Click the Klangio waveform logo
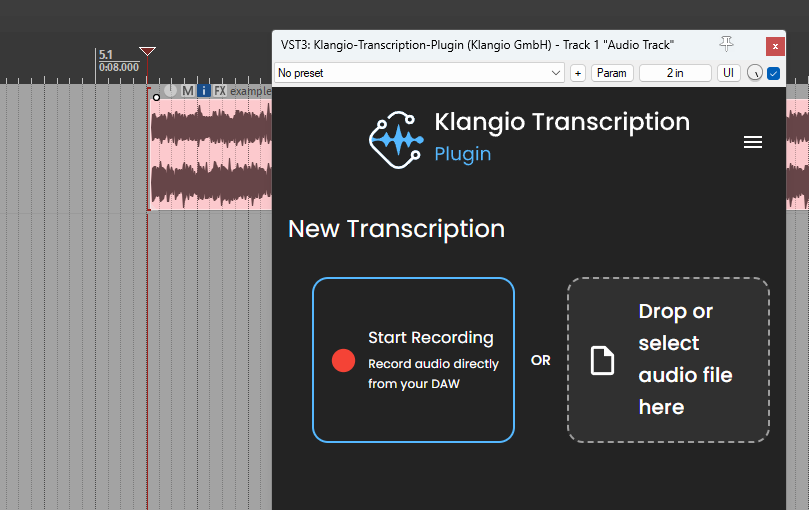 (396, 139)
